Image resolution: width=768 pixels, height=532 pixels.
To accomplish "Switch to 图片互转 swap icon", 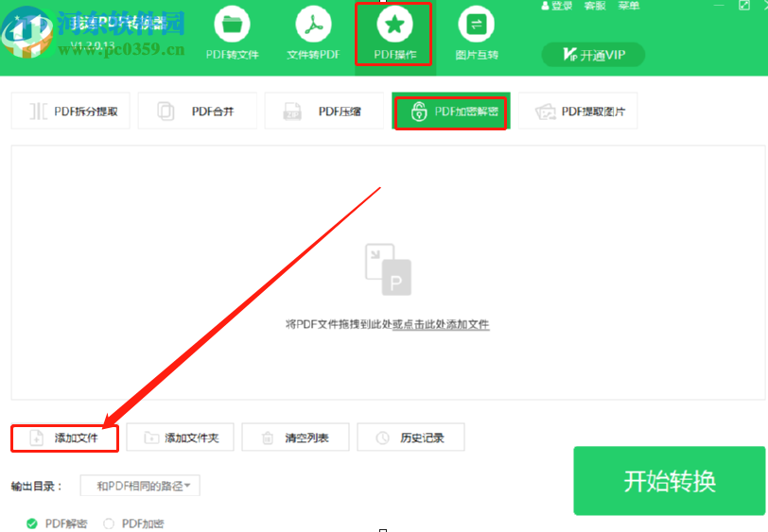I will pyautogui.click(x=476, y=24).
